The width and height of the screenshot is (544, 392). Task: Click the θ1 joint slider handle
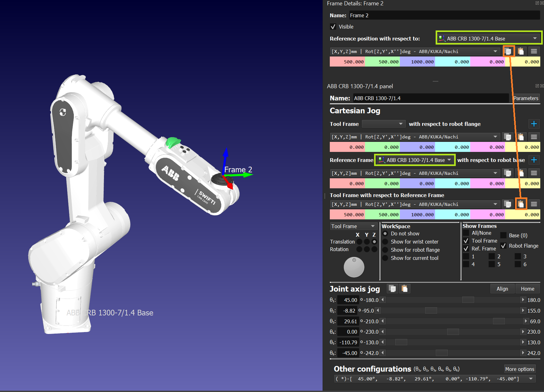[468, 300]
